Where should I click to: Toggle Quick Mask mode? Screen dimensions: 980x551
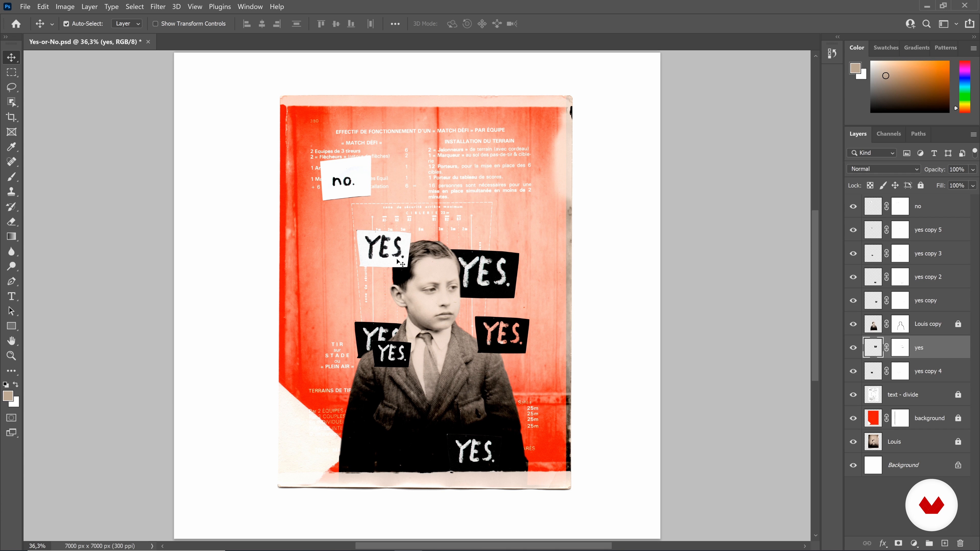11,418
